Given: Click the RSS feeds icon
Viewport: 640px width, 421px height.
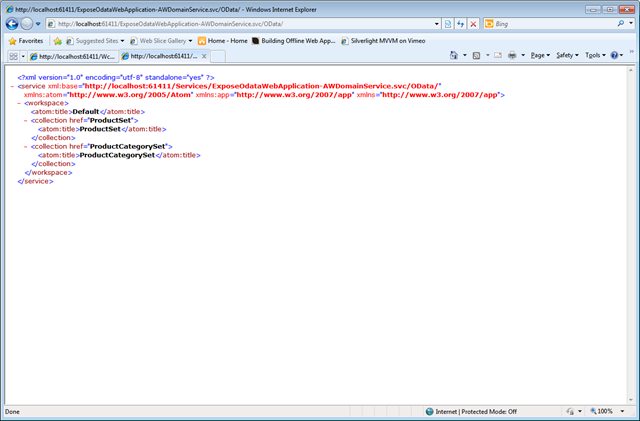Looking at the screenshot, I should (476, 55).
